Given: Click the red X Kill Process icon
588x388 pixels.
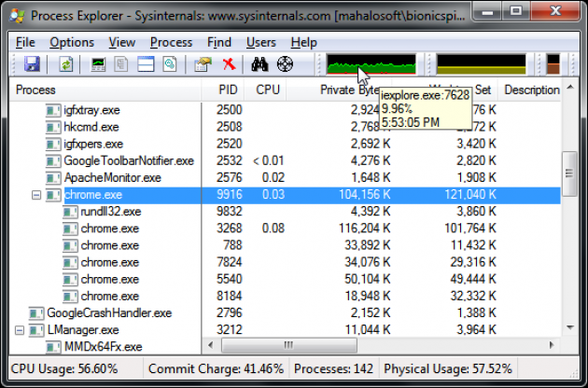Looking at the screenshot, I should click(x=229, y=64).
